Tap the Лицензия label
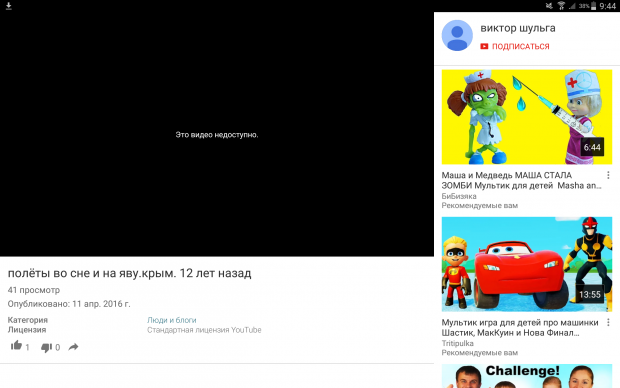Screen dimensions: 620x388 (27, 330)
